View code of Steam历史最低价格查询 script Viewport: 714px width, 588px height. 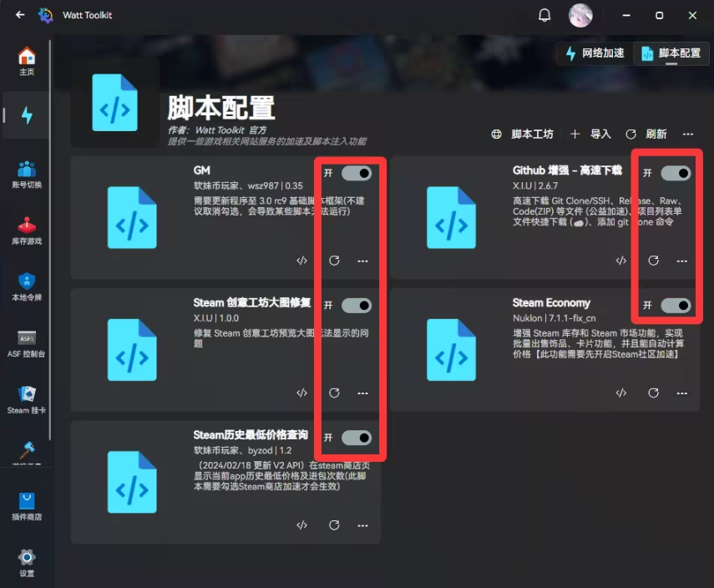[x=302, y=525]
